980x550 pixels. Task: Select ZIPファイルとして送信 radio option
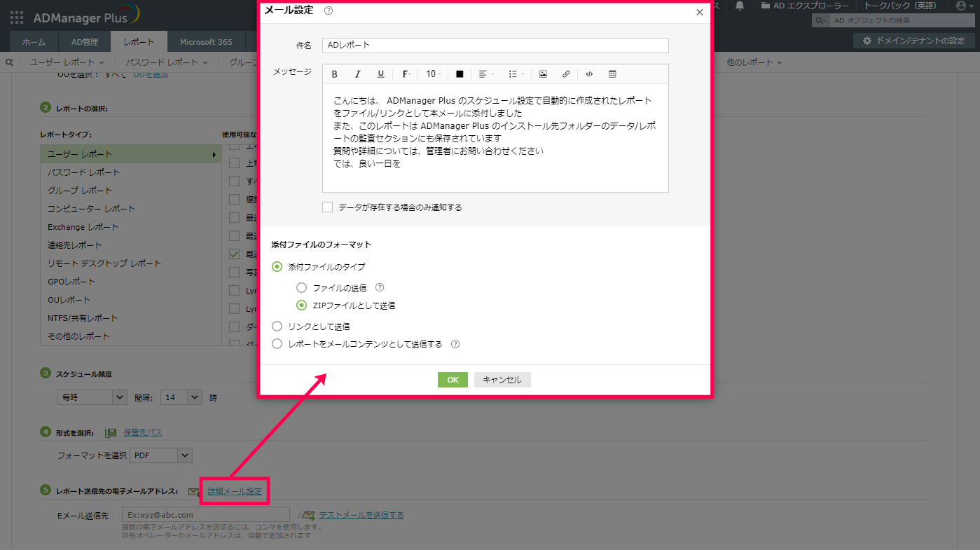(302, 305)
